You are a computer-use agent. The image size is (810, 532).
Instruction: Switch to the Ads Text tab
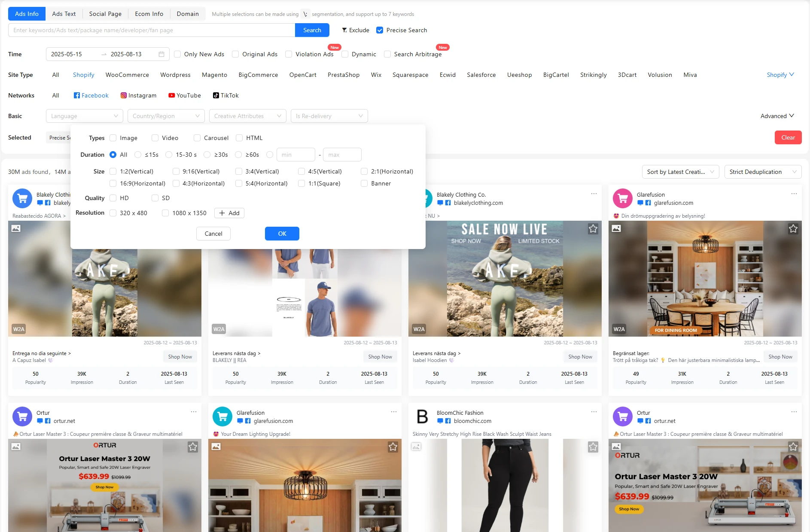[64, 13]
